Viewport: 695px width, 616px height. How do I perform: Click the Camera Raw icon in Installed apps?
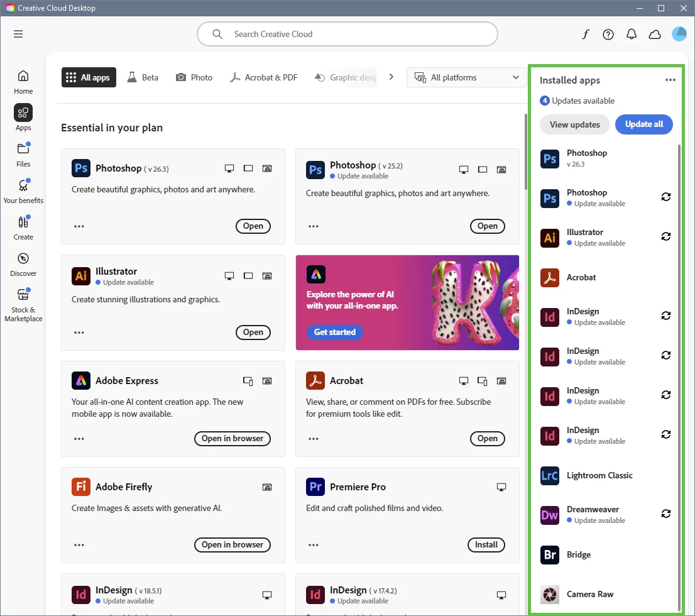(550, 595)
